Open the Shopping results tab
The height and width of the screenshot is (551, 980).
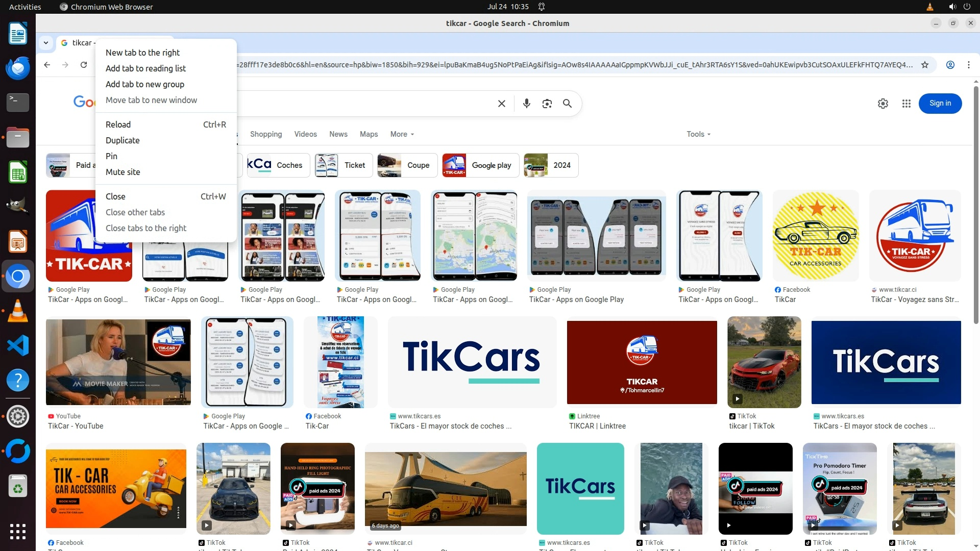[x=265, y=134]
